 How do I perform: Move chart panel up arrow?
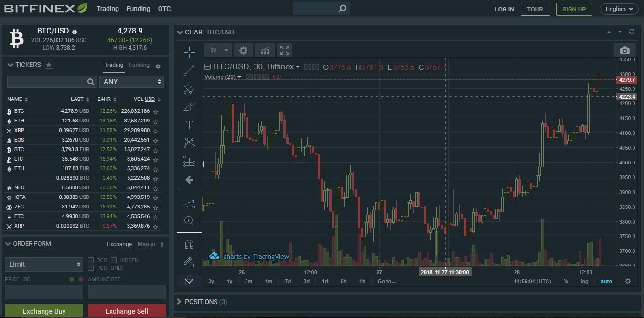pos(609,32)
